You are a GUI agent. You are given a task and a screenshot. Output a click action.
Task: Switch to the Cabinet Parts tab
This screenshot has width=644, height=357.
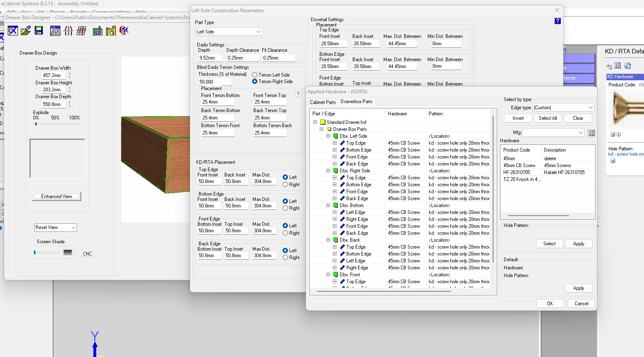(x=323, y=102)
